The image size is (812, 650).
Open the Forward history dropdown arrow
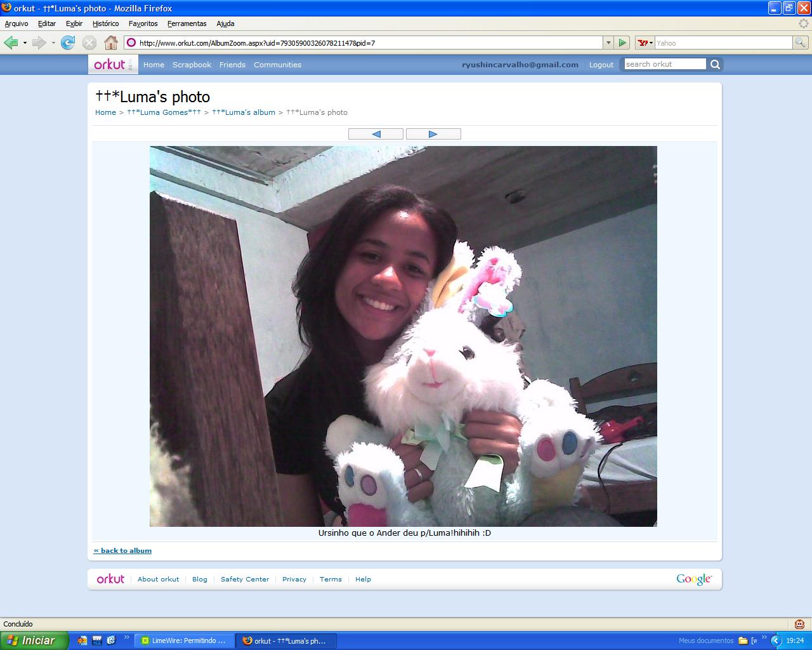(x=53, y=43)
